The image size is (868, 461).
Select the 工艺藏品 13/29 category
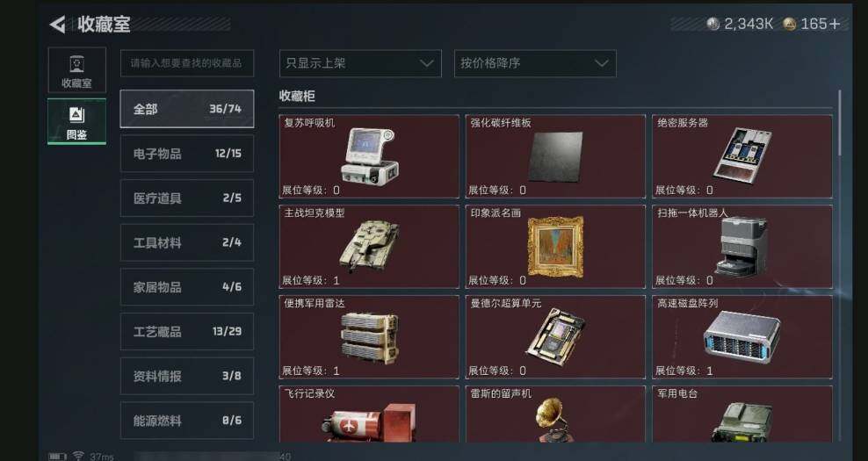187,332
